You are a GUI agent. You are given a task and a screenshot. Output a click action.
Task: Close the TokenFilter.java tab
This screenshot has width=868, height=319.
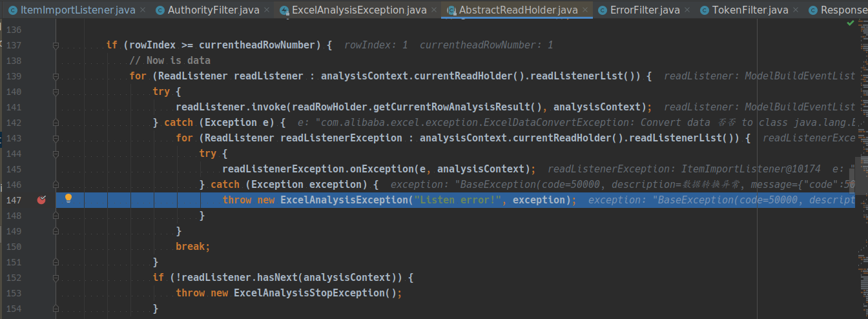click(x=796, y=10)
